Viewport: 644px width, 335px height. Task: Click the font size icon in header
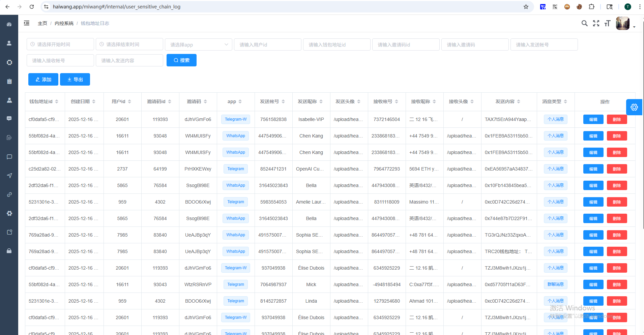pos(607,23)
